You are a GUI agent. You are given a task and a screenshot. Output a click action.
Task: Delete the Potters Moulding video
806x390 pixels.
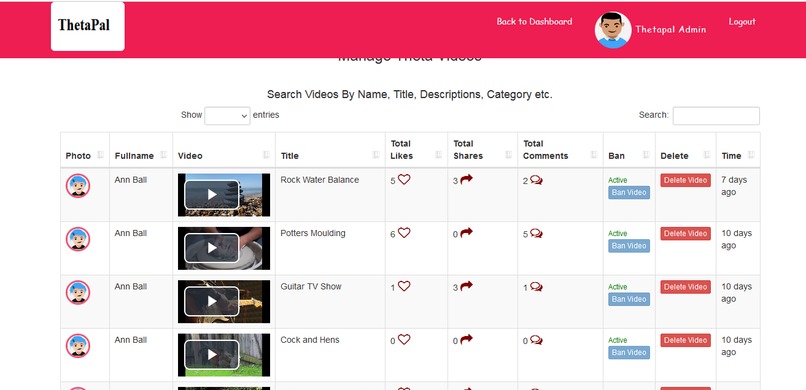tap(685, 234)
